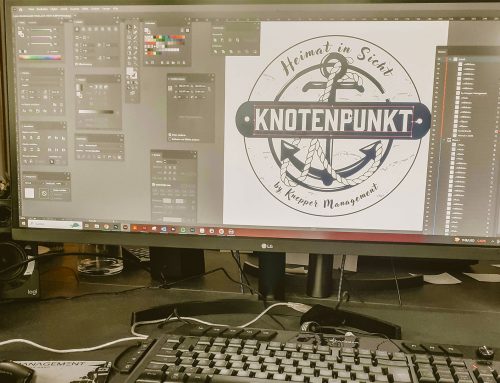This screenshot has width=500, height=383.
Task: Select the black arrow Selection tool
Action: (x=130, y=27)
